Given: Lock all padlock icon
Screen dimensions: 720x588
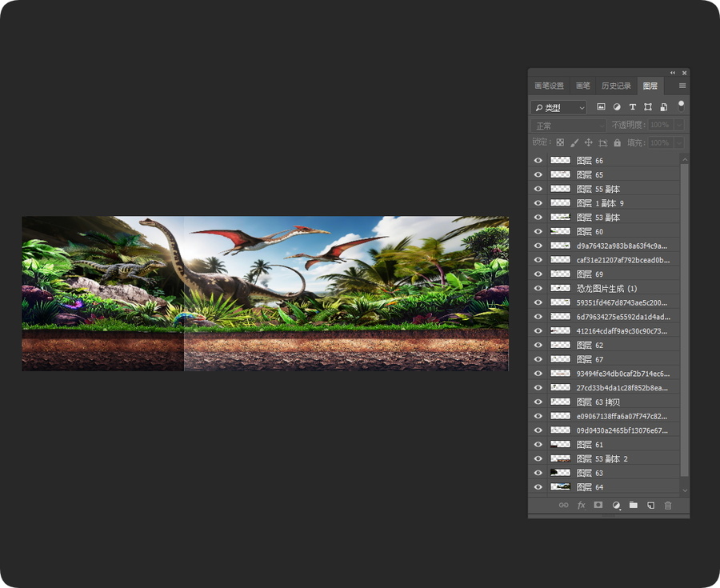Looking at the screenshot, I should (x=617, y=142).
